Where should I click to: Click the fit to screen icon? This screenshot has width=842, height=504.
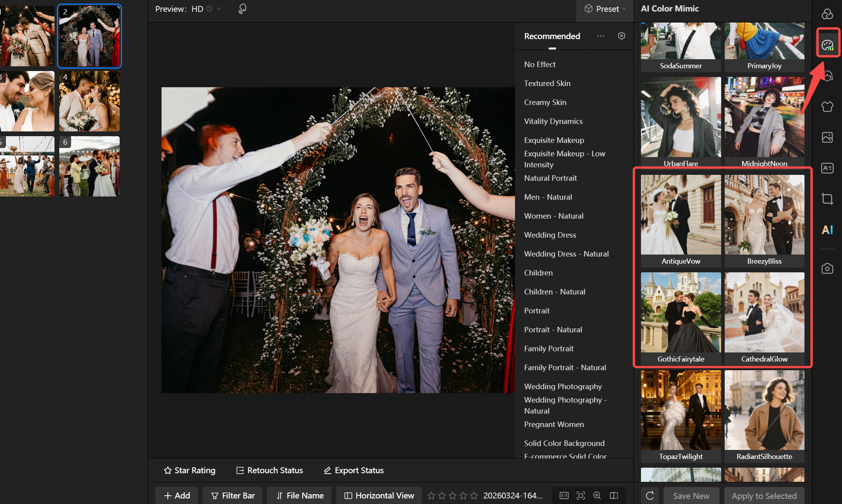point(581,495)
